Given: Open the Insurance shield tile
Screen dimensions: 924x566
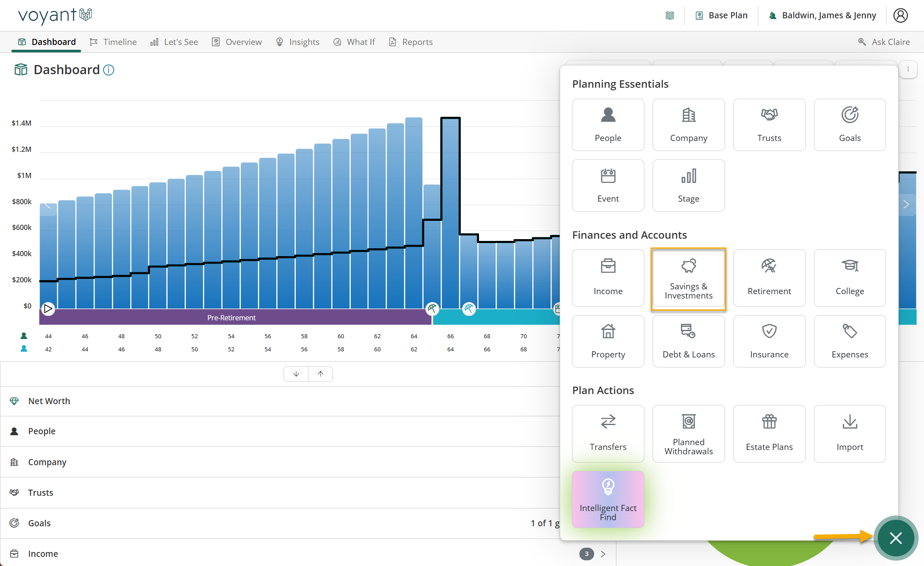Looking at the screenshot, I should (769, 341).
